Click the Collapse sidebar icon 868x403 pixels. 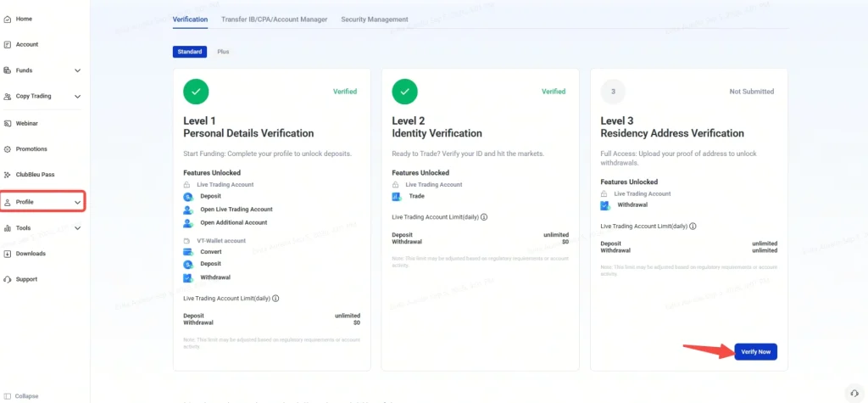7,396
